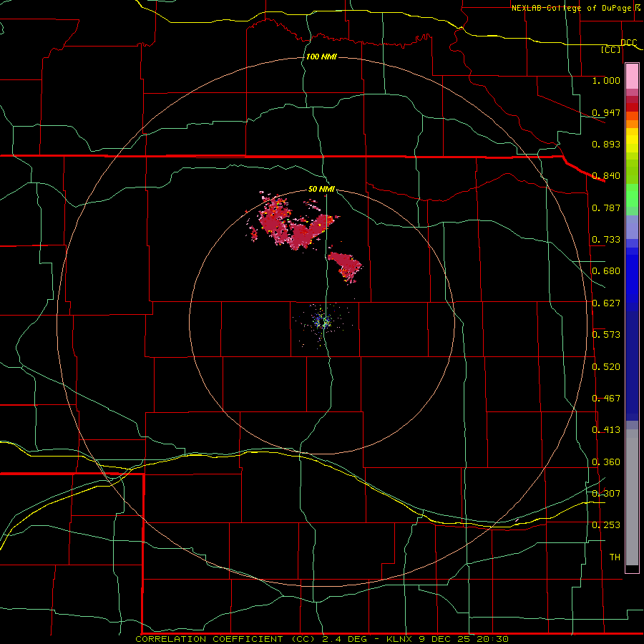Viewport: 644px width, 644px height.
Task: Click the 0.733 color scale value
Action: tap(606, 240)
